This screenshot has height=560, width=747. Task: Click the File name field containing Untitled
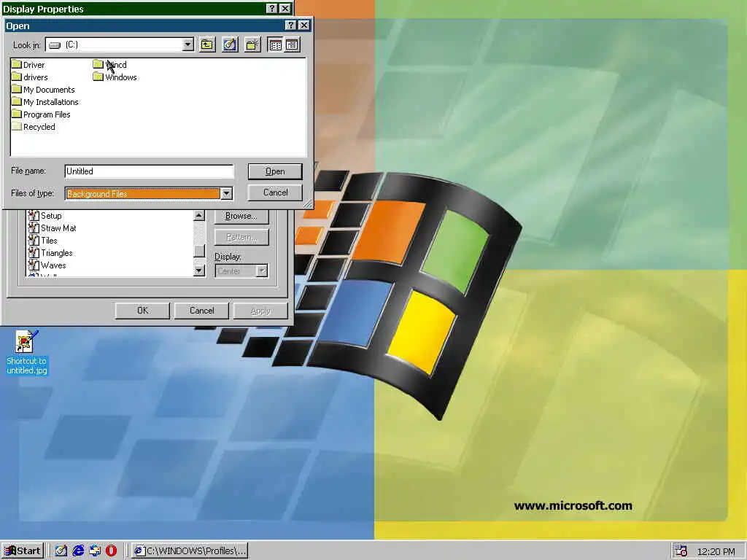click(x=149, y=171)
